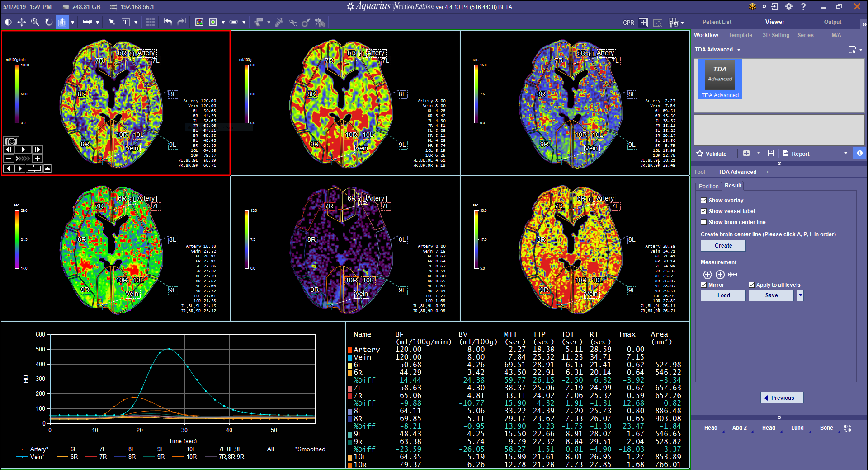The height and width of the screenshot is (470, 868).
Task: Play the cine with the play button
Action: tap(23, 150)
